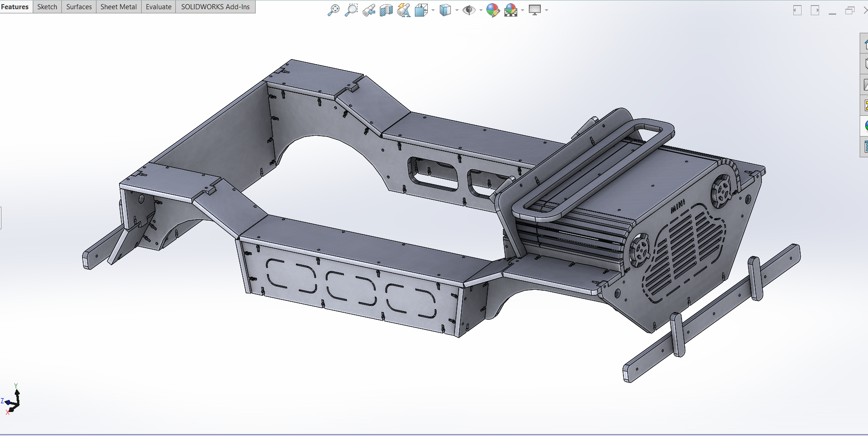Image resolution: width=868 pixels, height=436 pixels.
Task: Open the Edit Appearance tool
Action: tap(493, 10)
